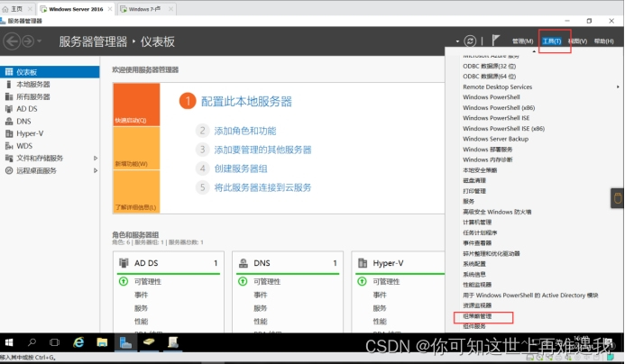This screenshot has width=625, height=364.
Task: Select 事件查看器 from the tools menu
Action: coord(477,243)
